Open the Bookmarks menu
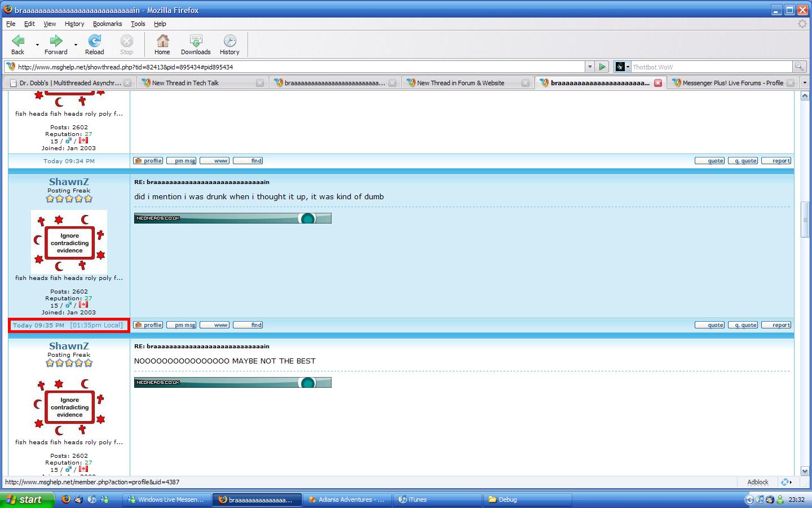812x508 pixels. click(107, 24)
